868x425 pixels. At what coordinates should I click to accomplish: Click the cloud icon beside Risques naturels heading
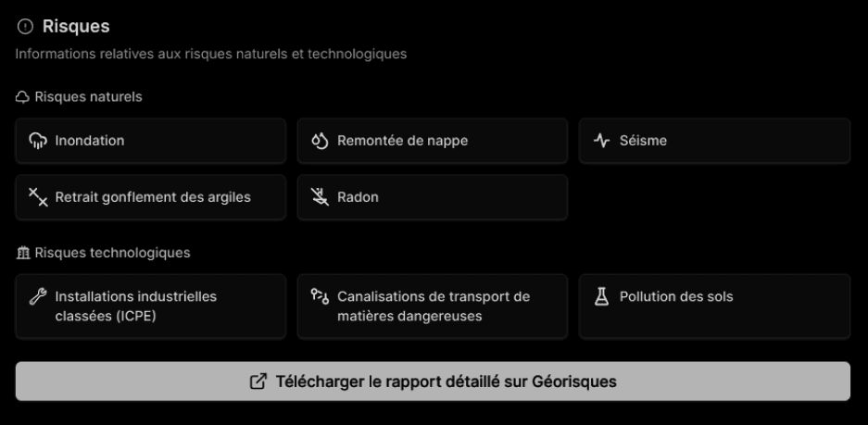click(22, 96)
